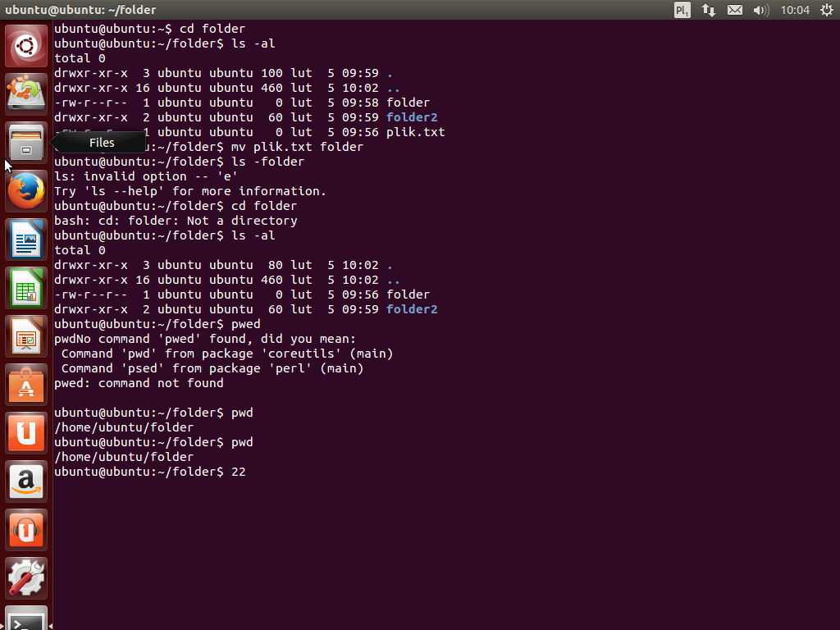Expand the network connections indicator
The image size is (840, 630).
point(709,10)
